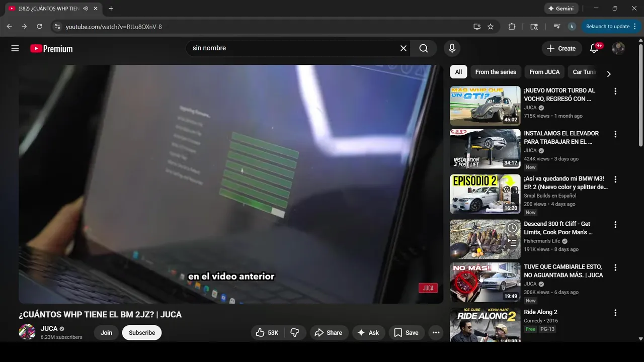Add 'Descend 300 ft Cliff' to queue
644x362 pixels.
(512, 243)
